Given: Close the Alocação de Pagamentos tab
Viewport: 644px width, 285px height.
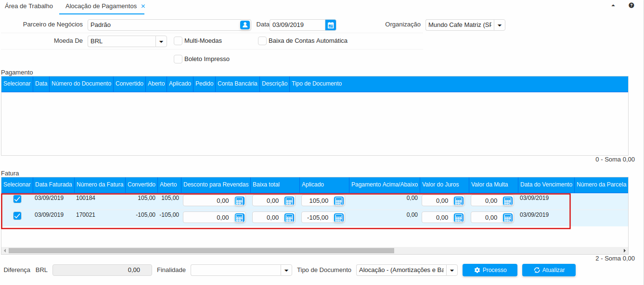Looking at the screenshot, I should pyautogui.click(x=143, y=6).
